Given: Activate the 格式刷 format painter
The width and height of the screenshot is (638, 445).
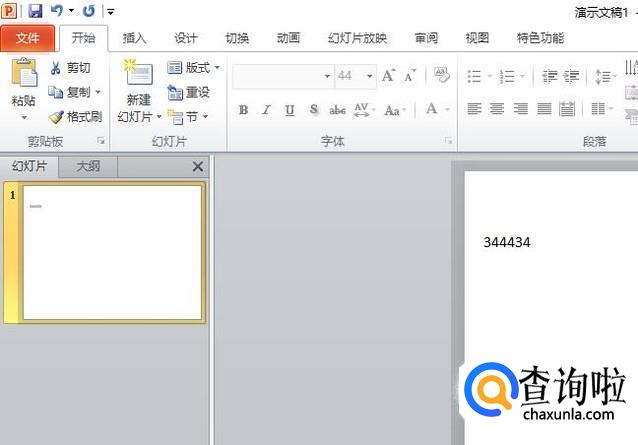Looking at the screenshot, I should pos(75,117).
